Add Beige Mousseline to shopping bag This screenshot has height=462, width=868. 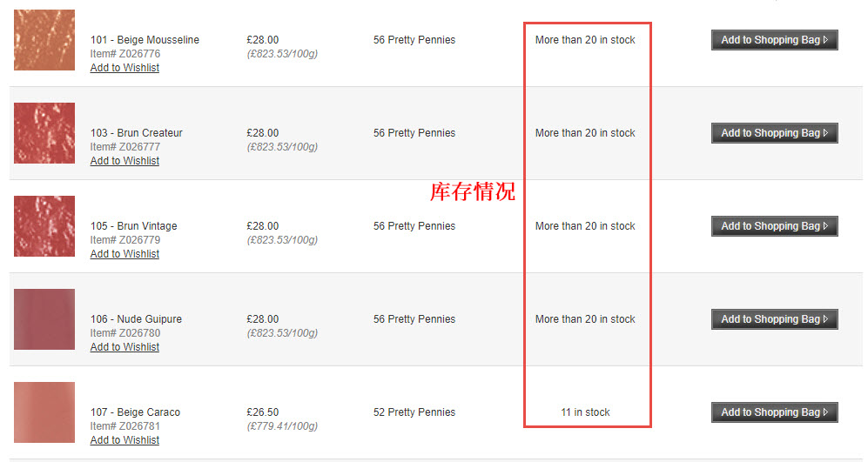(775, 40)
